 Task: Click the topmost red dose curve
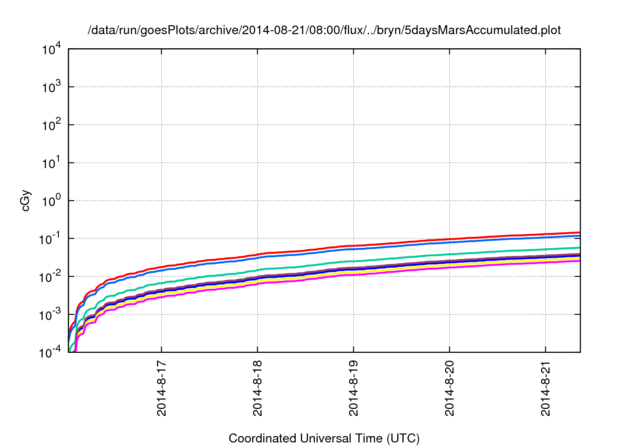click(x=400, y=242)
